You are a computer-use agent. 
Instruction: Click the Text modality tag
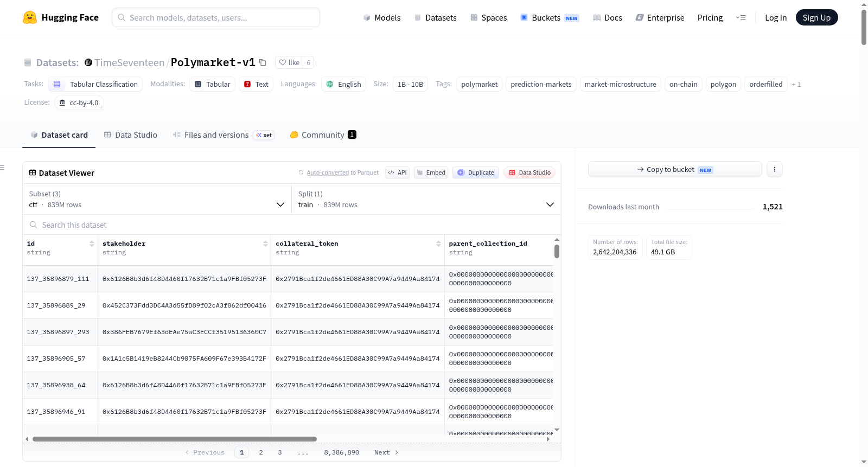256,84
